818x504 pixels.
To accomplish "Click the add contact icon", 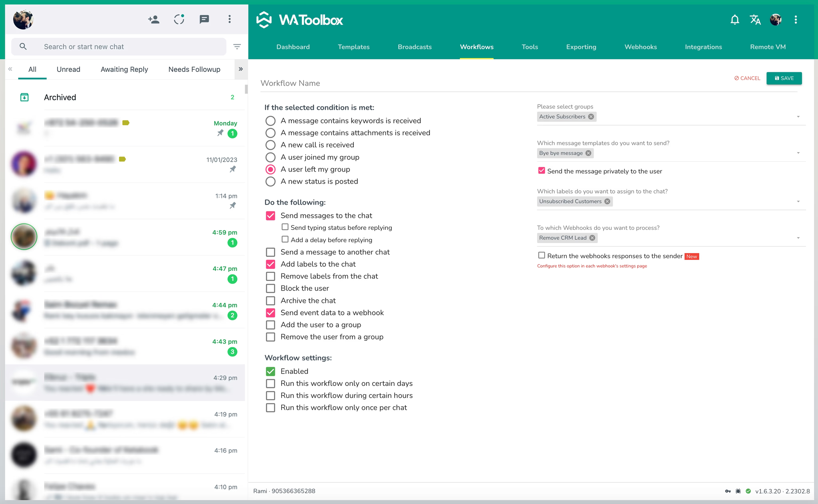I will coord(154,19).
